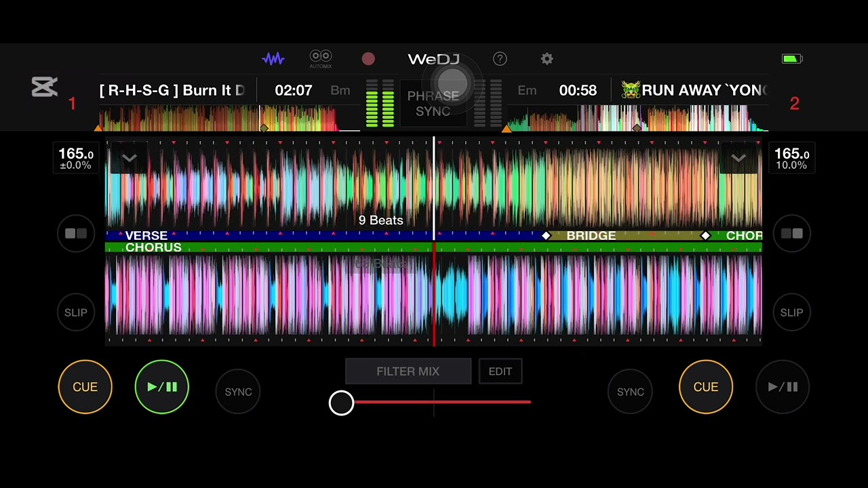Tap deck 1 time 02:07

(x=294, y=90)
